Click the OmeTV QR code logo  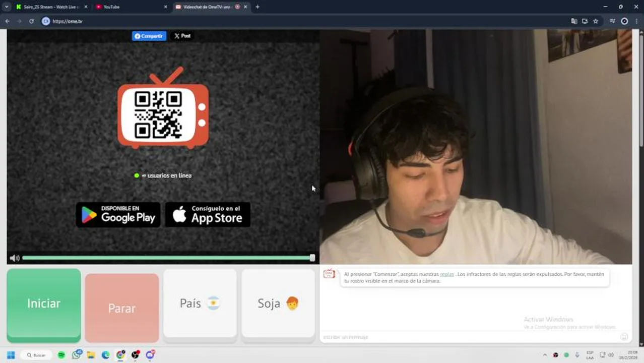[x=163, y=108]
